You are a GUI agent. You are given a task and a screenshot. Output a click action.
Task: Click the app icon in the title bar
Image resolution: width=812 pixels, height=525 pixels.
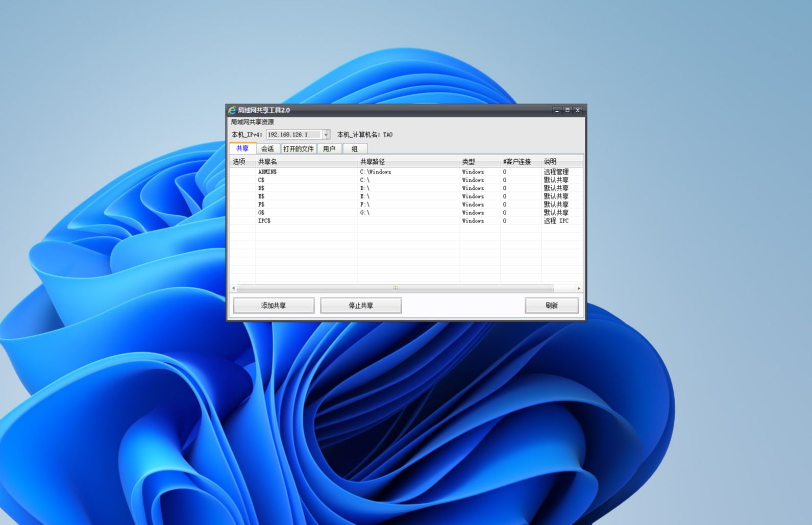pos(232,110)
